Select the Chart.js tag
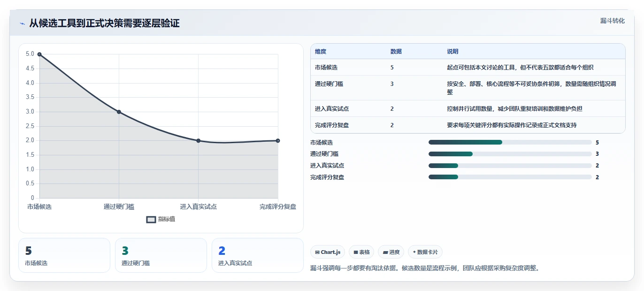644x291 pixels. (x=328, y=252)
